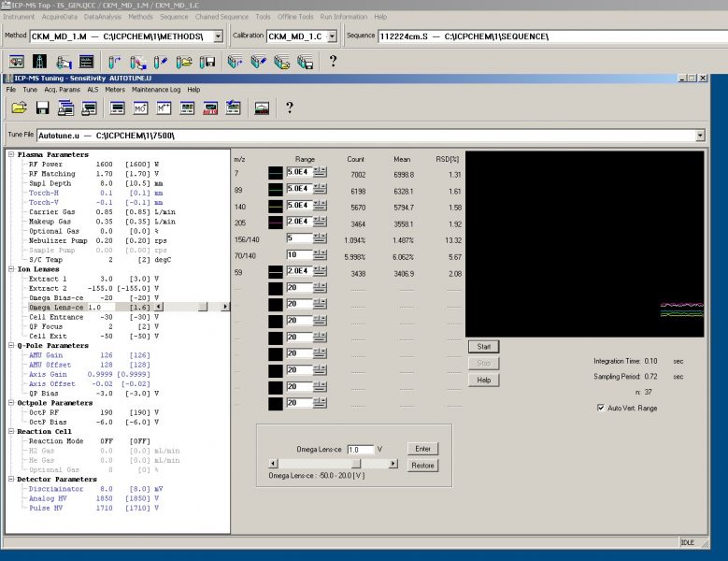Click the sensitivity tuning window icon
Image resolution: width=728 pixels, height=561 pixels.
[x=118, y=108]
